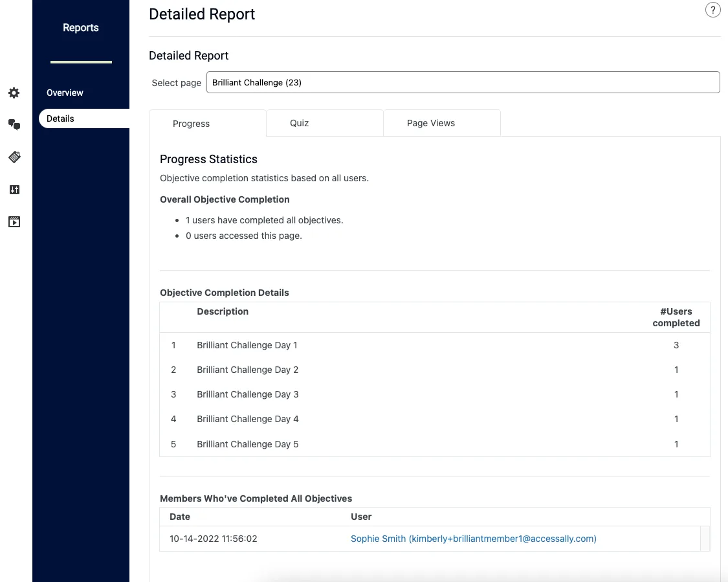Click the help question mark icon
The height and width of the screenshot is (582, 728).
pos(713,10)
